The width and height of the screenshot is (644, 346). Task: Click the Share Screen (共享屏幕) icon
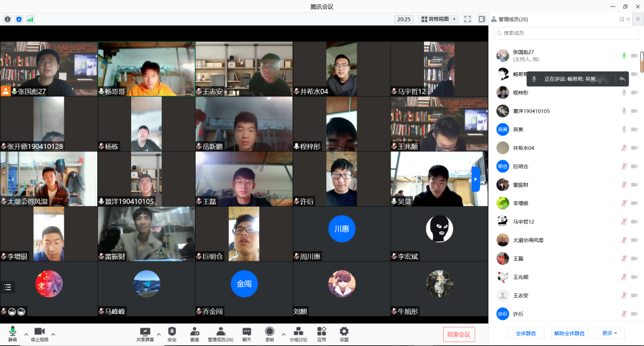[145, 332]
